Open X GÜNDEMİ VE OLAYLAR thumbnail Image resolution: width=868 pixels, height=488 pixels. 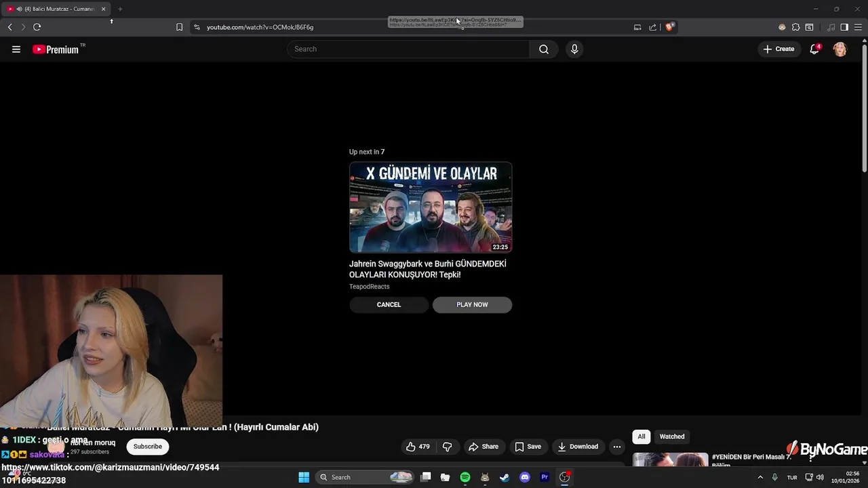click(x=431, y=207)
